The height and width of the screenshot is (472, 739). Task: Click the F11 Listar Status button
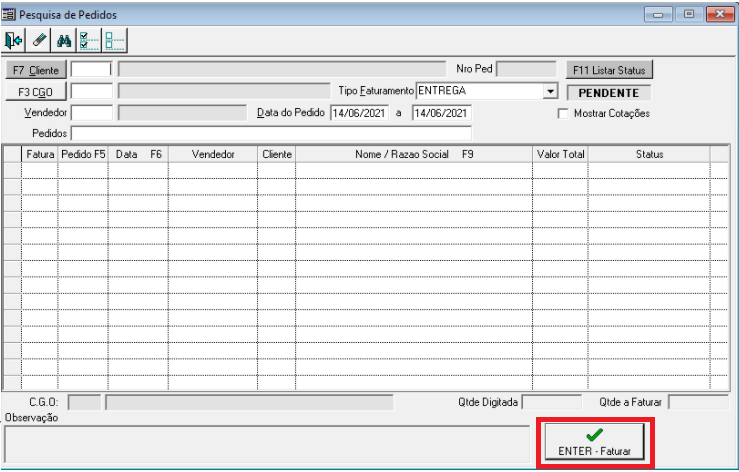609,70
